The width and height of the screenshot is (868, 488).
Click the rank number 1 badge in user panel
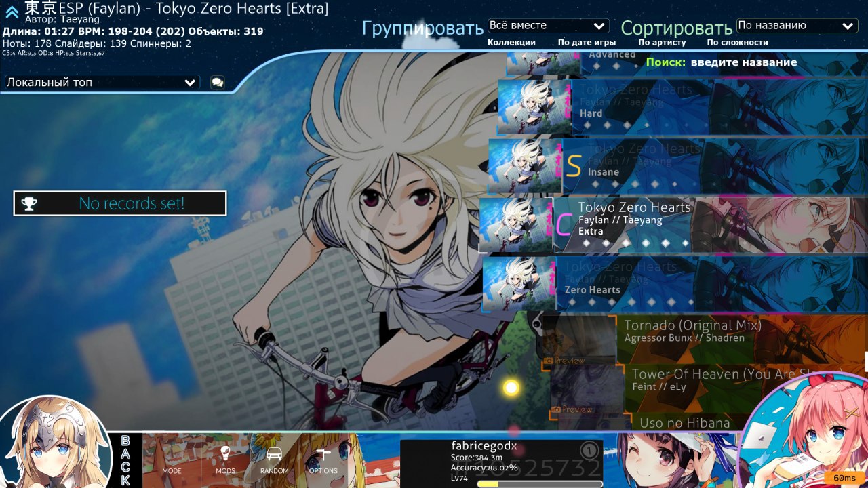click(589, 449)
